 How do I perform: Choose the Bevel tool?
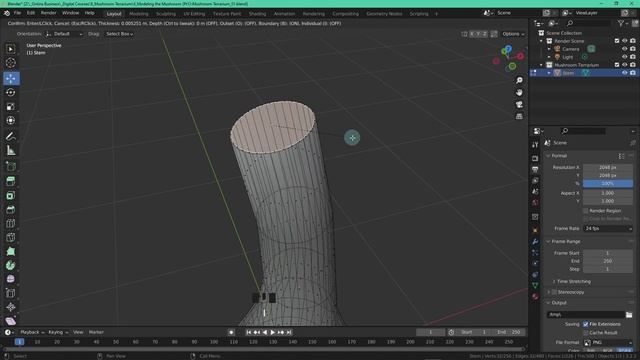(x=11, y=209)
